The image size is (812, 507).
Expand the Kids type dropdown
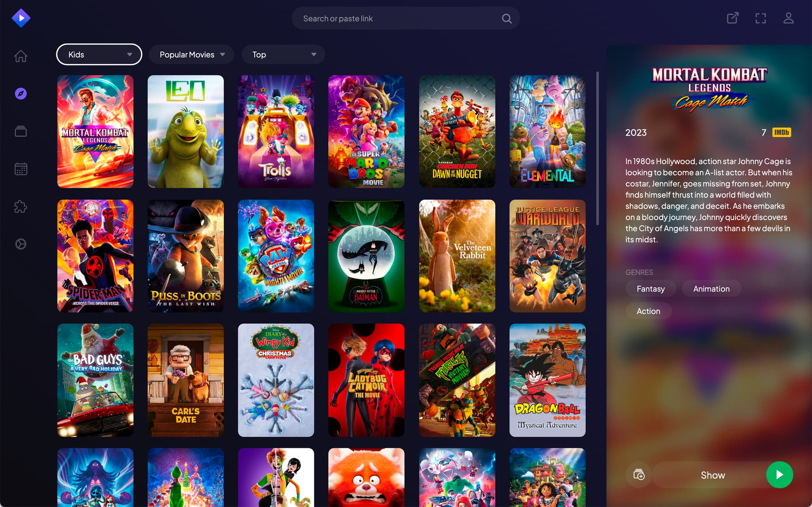[x=99, y=55]
